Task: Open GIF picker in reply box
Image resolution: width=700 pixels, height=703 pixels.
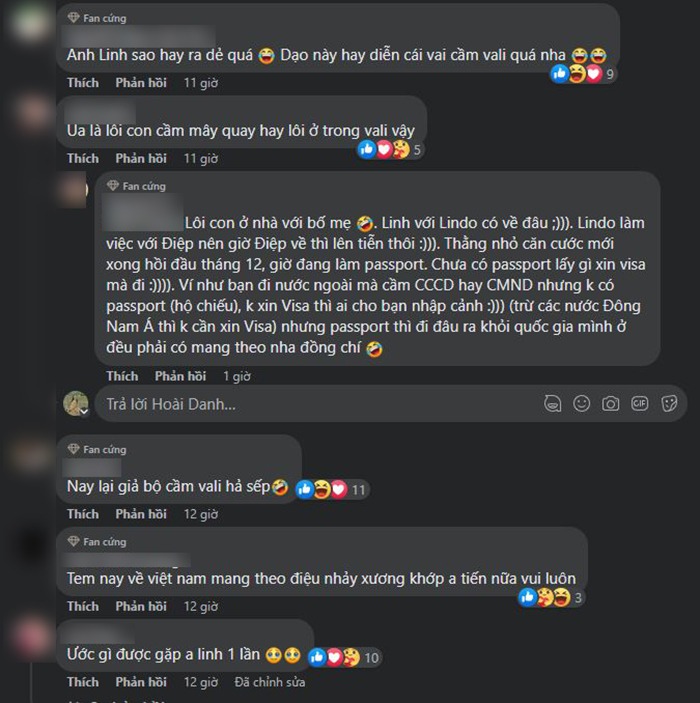Action: pos(639,404)
